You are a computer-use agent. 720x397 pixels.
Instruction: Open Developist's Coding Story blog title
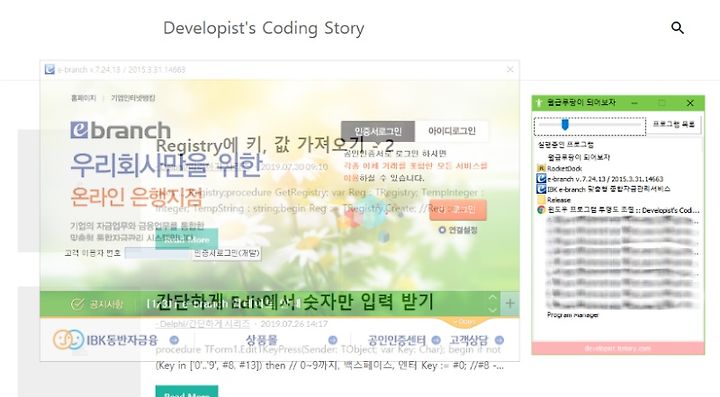coord(264,28)
